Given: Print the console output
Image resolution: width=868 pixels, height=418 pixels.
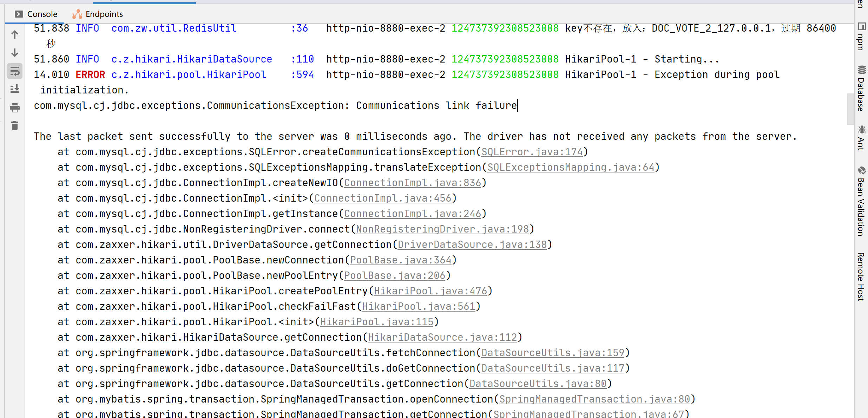Looking at the screenshot, I should [14, 108].
